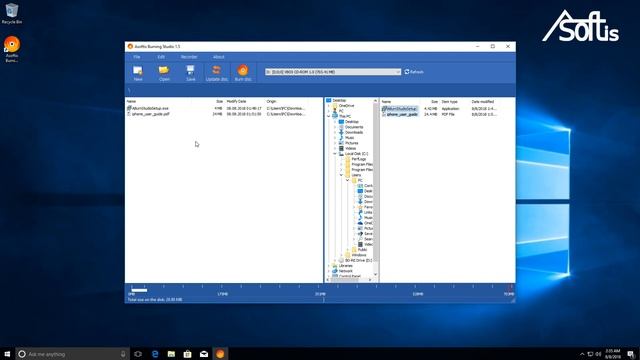Image resolution: width=640 pixels, height=360 pixels.
Task: Click the Total size on the disk status text
Action: point(155,300)
